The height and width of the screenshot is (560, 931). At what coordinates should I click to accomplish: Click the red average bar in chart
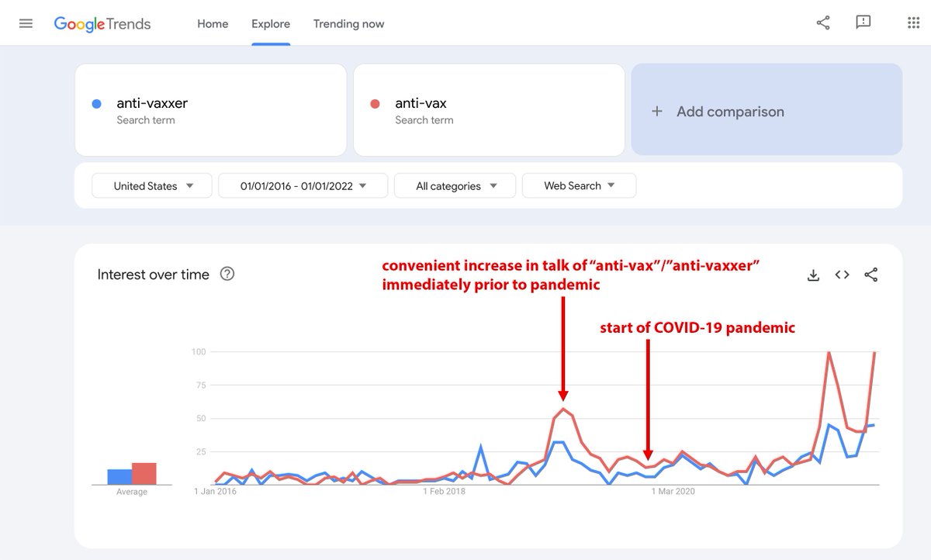pyautogui.click(x=144, y=474)
